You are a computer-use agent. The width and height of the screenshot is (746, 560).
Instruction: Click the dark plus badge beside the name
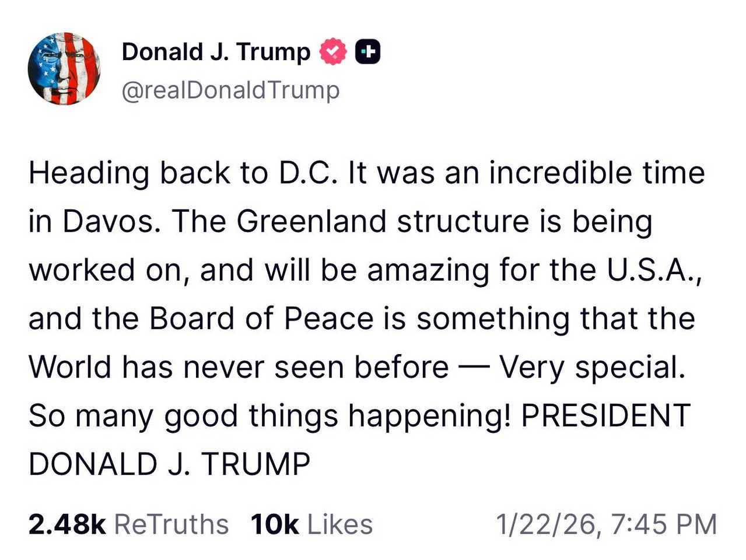367,52
